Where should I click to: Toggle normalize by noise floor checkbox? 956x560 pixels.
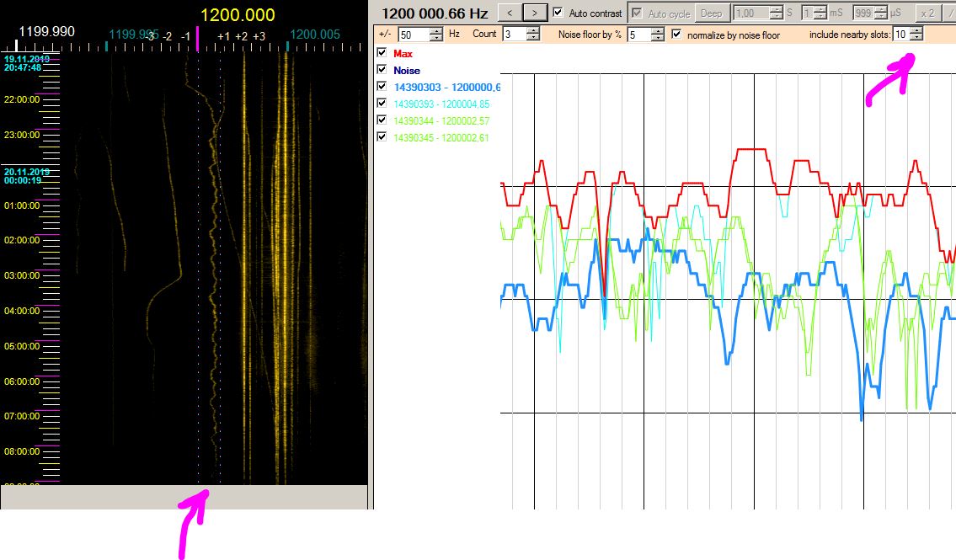pos(676,35)
